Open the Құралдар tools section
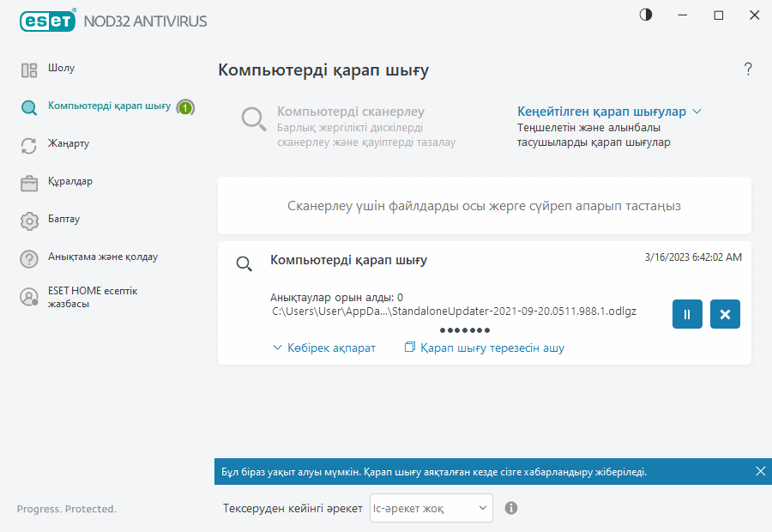Screen dimensions: 772x532 pyautogui.click(x=70, y=181)
